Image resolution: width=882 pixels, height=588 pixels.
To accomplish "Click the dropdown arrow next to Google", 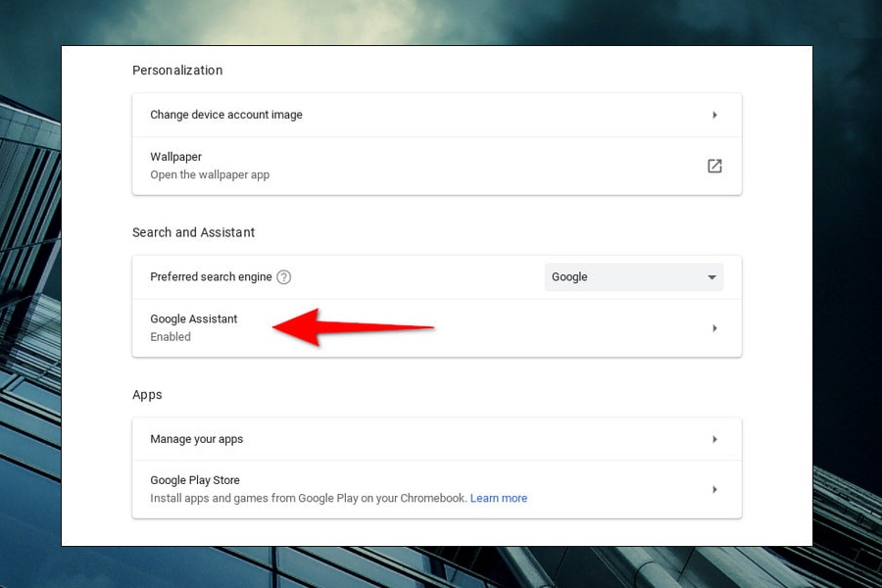I will [710, 277].
